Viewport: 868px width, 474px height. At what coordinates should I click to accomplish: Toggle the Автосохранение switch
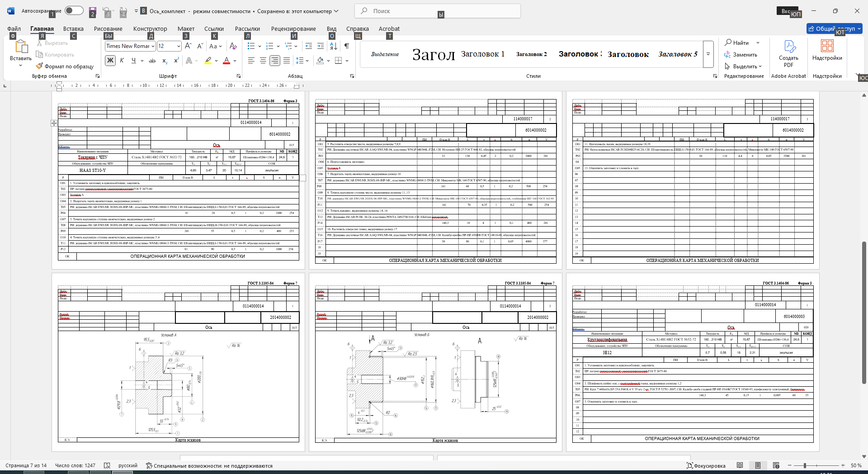point(74,11)
